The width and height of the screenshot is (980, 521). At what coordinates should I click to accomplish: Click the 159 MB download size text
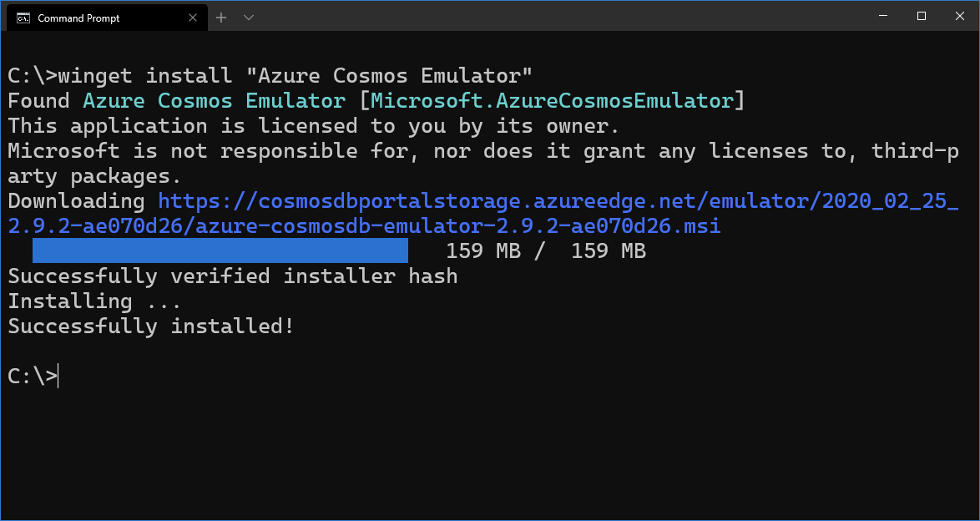click(546, 251)
